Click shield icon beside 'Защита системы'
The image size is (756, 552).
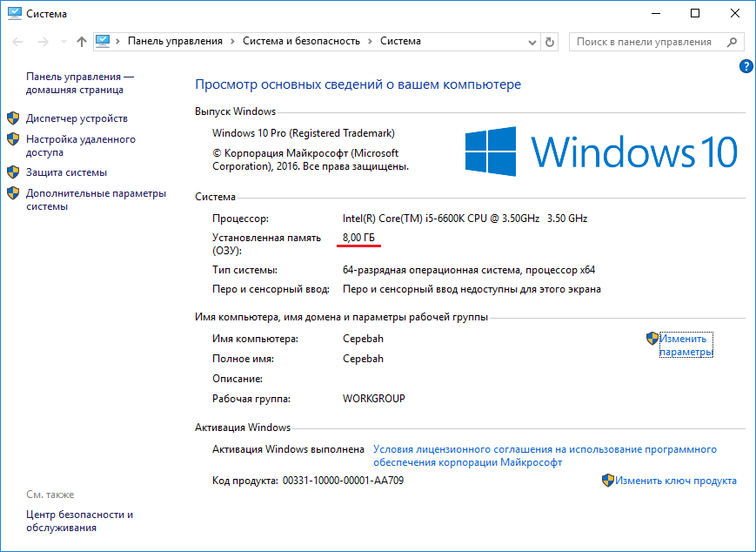point(13,172)
